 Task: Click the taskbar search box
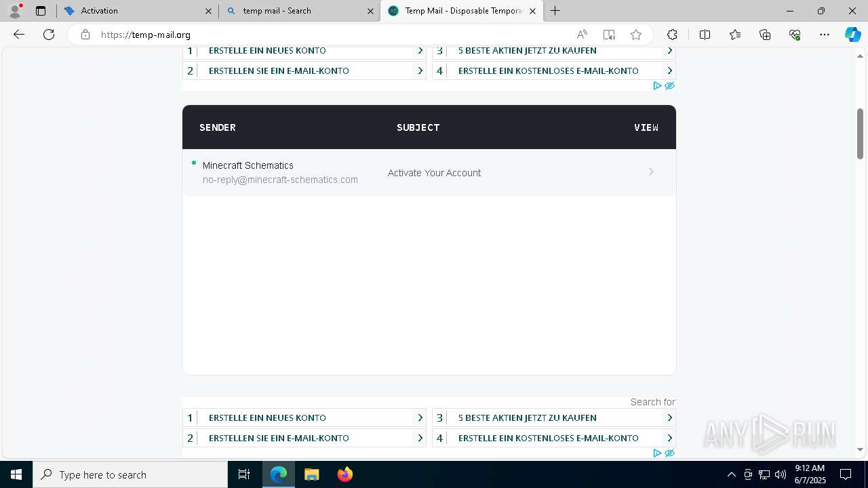click(x=130, y=474)
